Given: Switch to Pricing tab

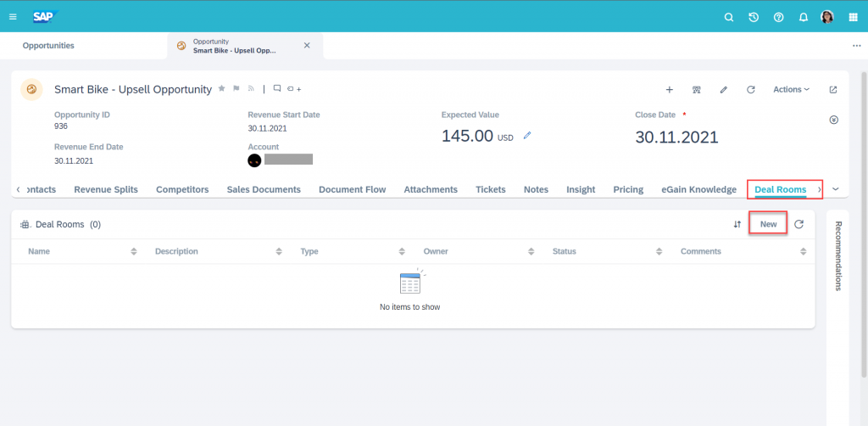Looking at the screenshot, I should pos(628,189).
